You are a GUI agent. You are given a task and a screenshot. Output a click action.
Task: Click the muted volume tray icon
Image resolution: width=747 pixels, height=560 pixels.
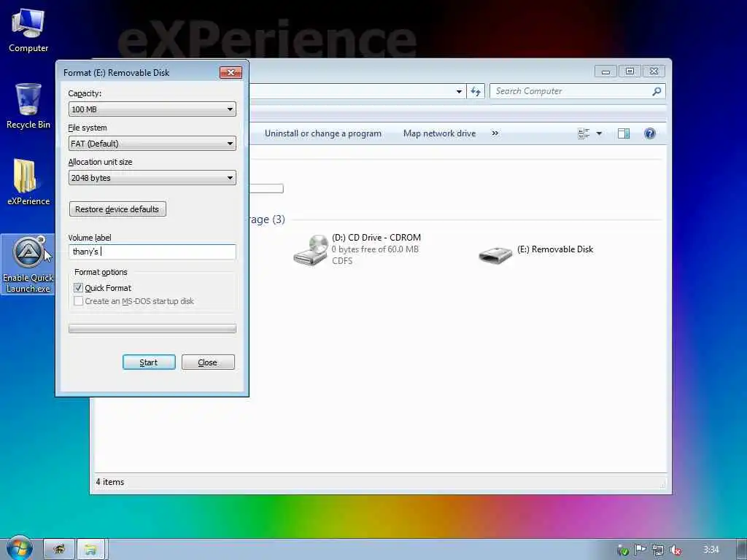click(x=676, y=550)
